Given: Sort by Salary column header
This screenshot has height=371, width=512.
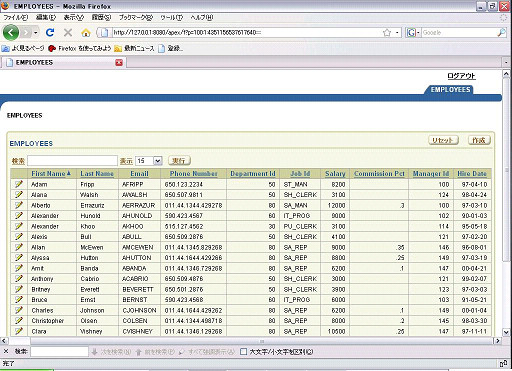Looking at the screenshot, I should pos(335,174).
